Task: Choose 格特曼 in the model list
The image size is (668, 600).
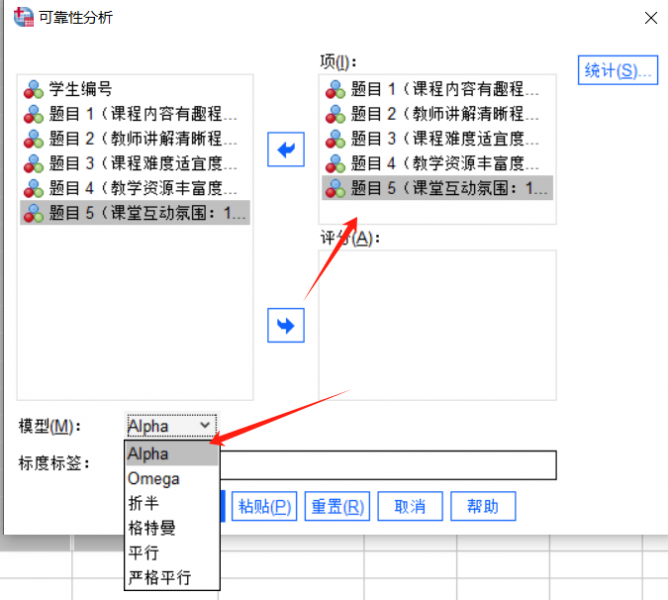Action: click(172, 528)
